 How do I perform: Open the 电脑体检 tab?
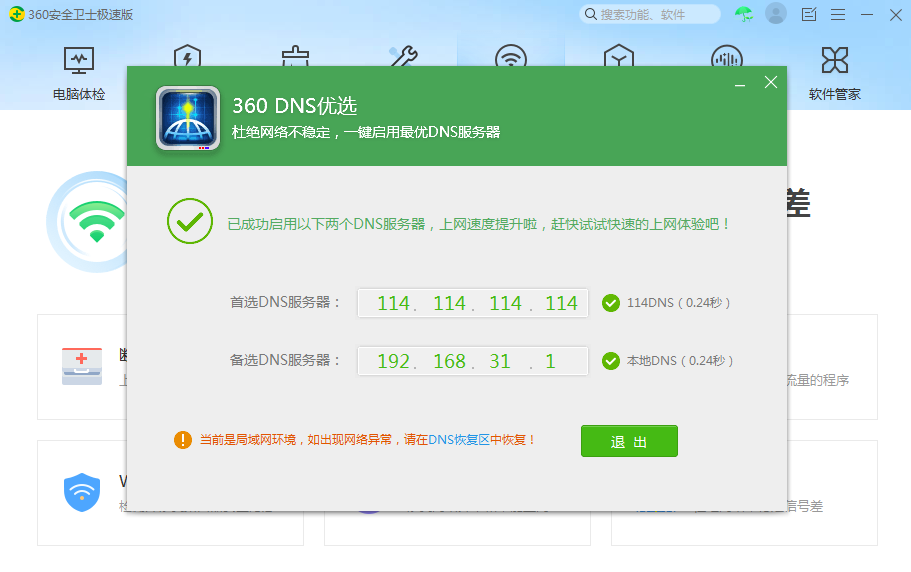[x=79, y=73]
